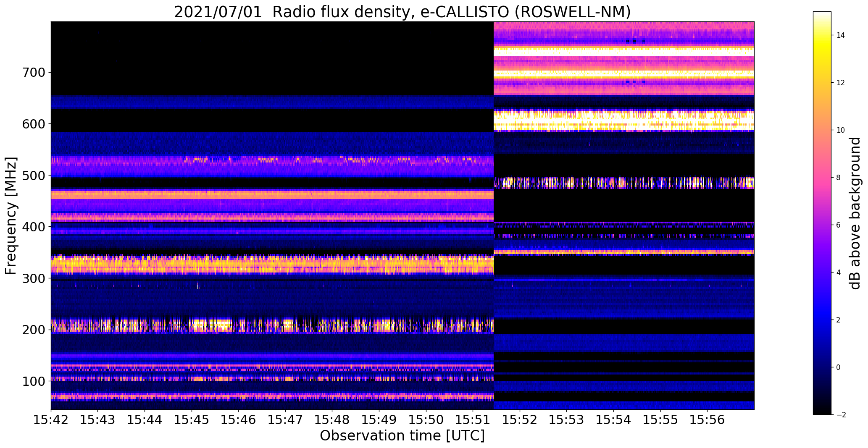Click the 15:55 time tick label

point(660,419)
